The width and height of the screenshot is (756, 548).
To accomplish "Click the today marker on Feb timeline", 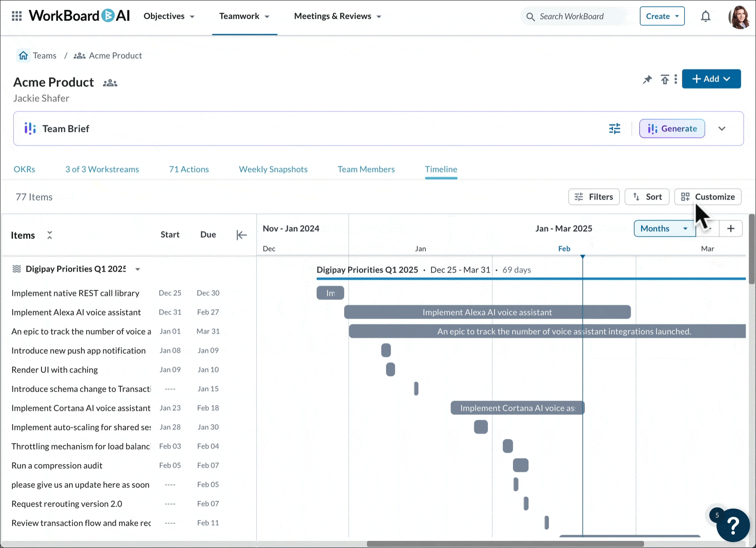I will pos(582,256).
